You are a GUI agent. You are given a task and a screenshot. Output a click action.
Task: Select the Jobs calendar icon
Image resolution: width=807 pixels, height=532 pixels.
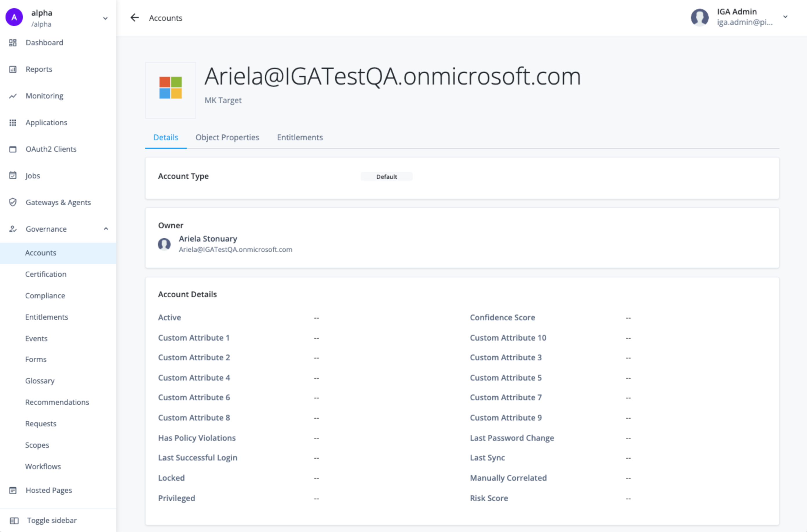tap(13, 175)
